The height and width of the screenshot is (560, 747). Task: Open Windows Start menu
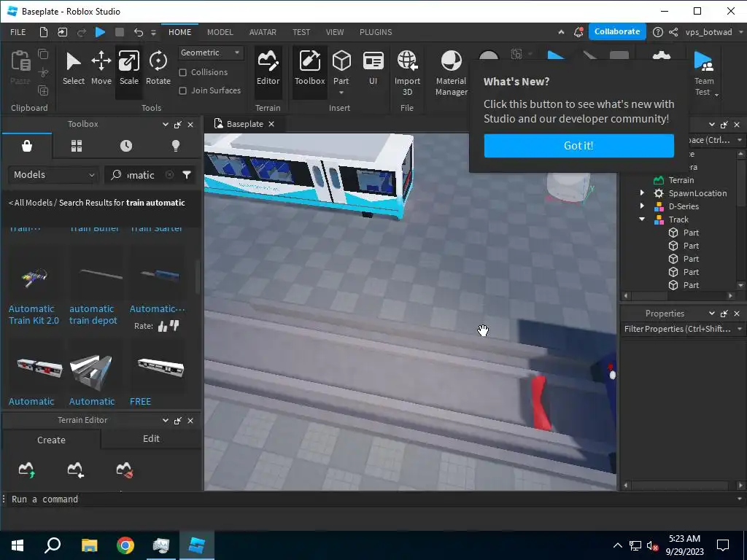18,545
